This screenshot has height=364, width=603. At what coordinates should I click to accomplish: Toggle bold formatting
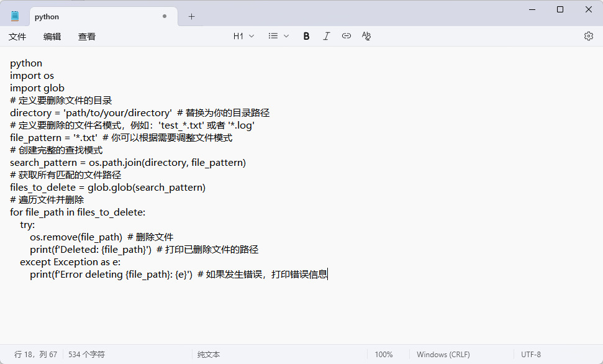pos(306,36)
